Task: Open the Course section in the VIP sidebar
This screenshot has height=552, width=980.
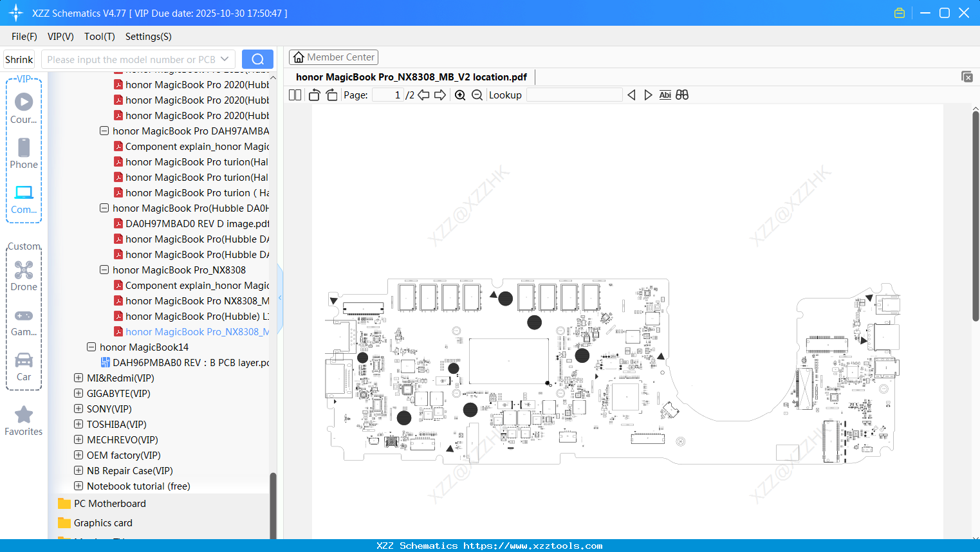Action: [24, 108]
